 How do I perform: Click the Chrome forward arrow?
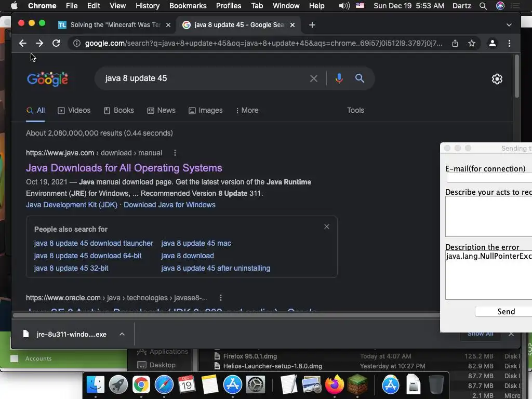click(39, 43)
